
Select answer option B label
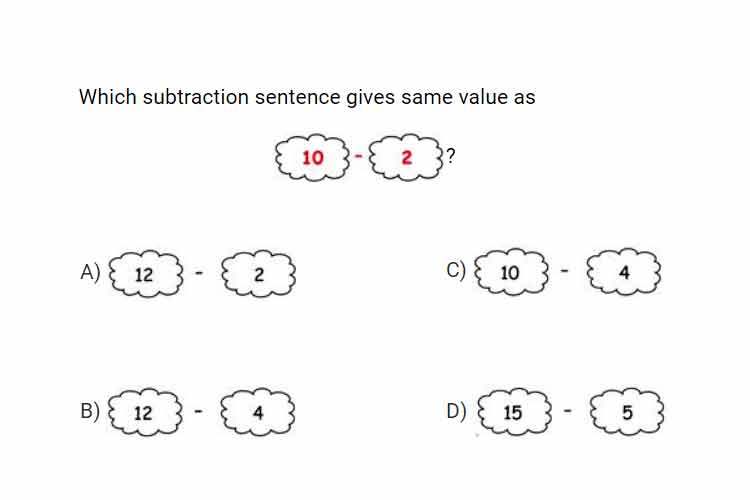(x=90, y=411)
